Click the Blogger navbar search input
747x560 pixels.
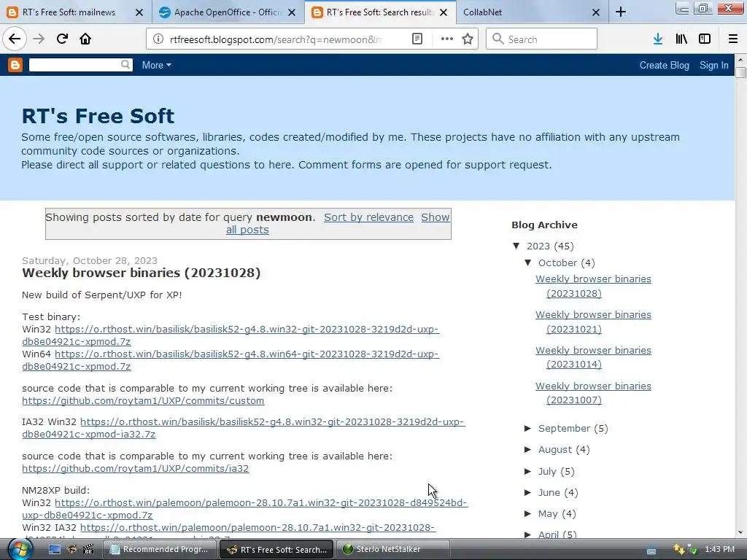(x=75, y=65)
